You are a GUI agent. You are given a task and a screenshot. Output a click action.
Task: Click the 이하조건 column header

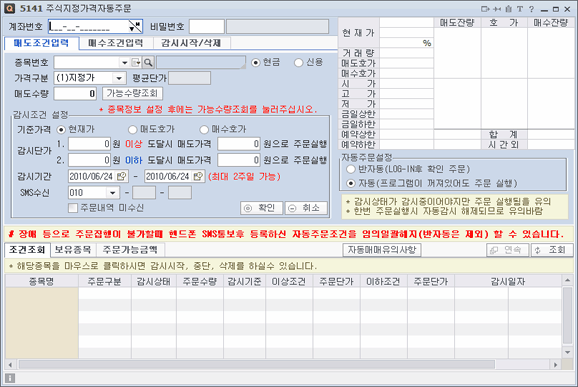(x=384, y=282)
